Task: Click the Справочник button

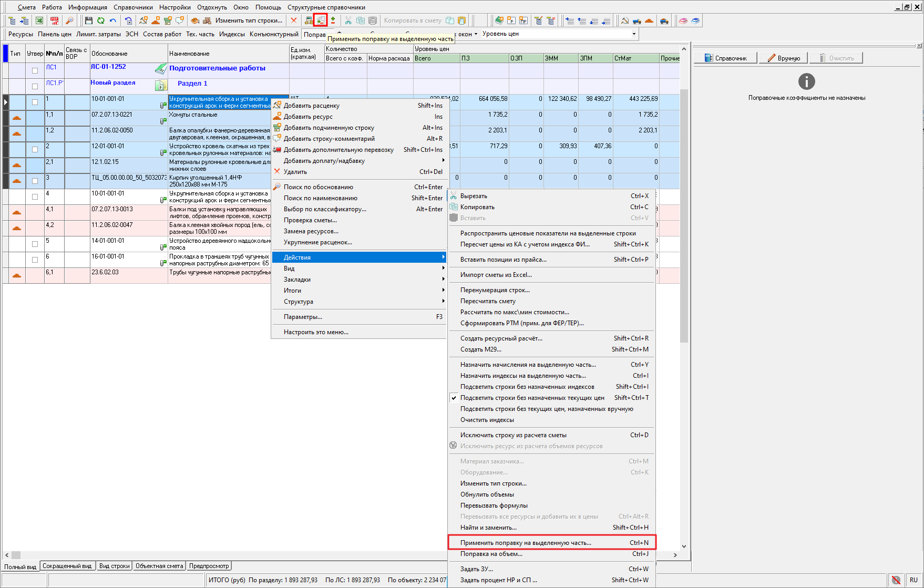Action: coord(725,58)
